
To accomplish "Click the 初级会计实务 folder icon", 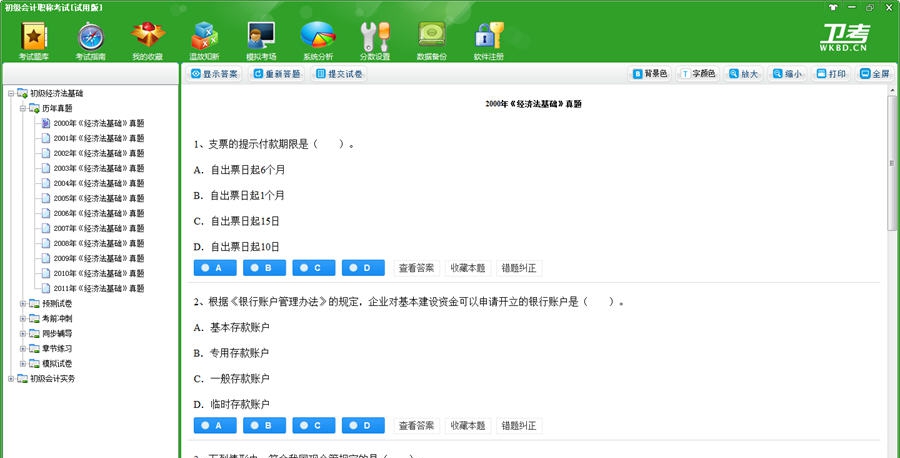I will point(22,378).
